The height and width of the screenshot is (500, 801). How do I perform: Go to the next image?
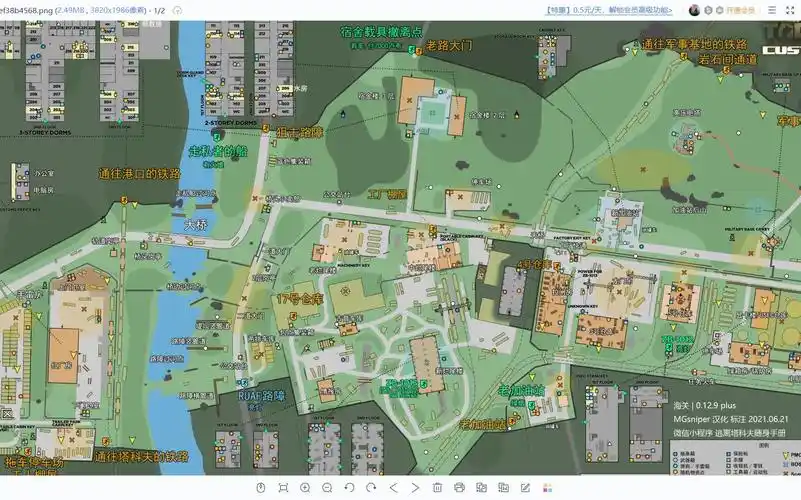(x=415, y=488)
